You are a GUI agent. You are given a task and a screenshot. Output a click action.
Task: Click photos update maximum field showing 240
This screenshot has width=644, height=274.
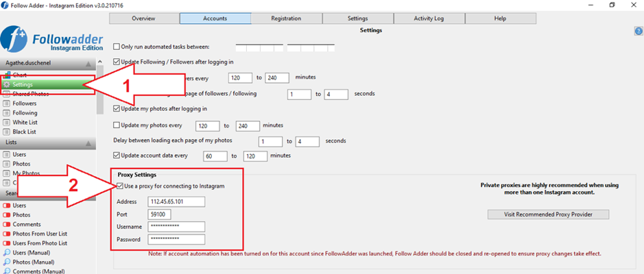[x=248, y=125]
